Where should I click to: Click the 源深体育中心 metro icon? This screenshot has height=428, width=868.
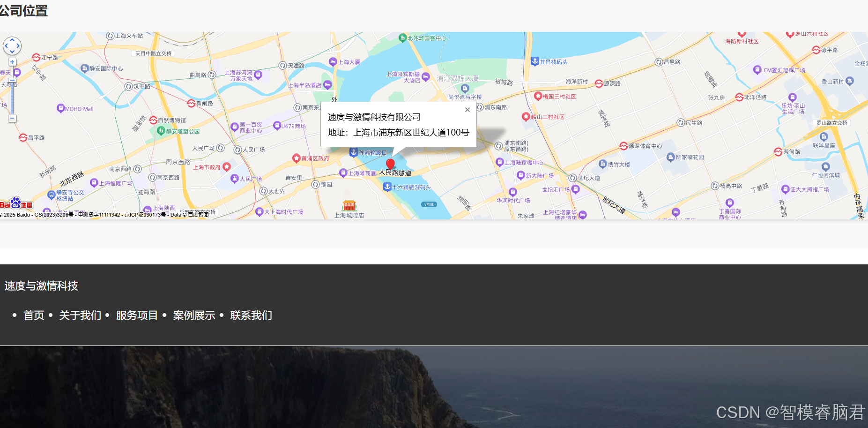coord(623,146)
